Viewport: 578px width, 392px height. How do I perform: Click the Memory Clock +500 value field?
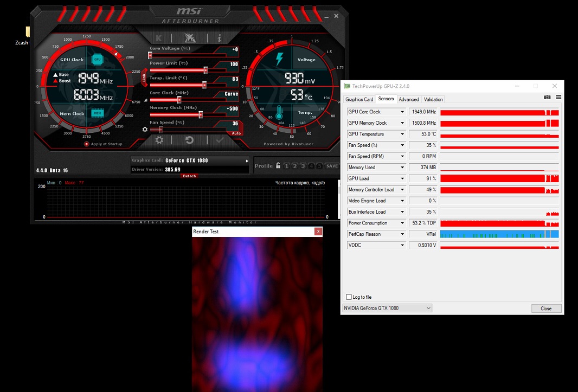tap(232, 108)
